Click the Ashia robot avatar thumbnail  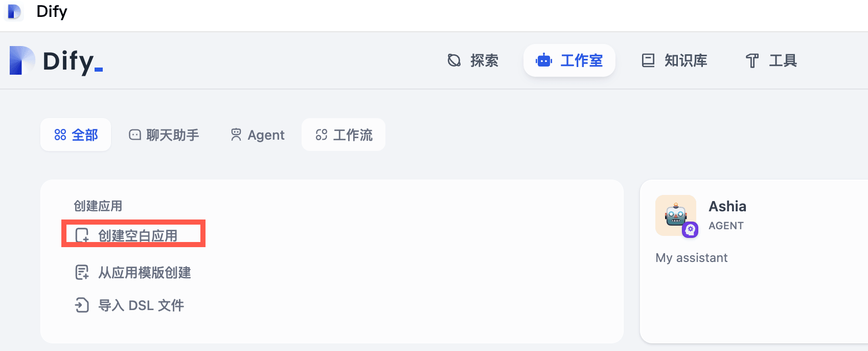676,215
